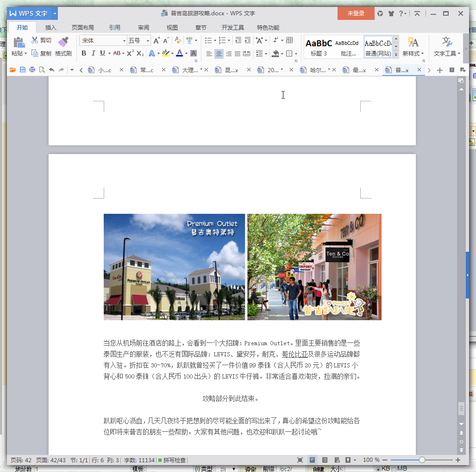This screenshot has width=476, height=472.
Task: Select center alignment
Action: [x=219, y=54]
